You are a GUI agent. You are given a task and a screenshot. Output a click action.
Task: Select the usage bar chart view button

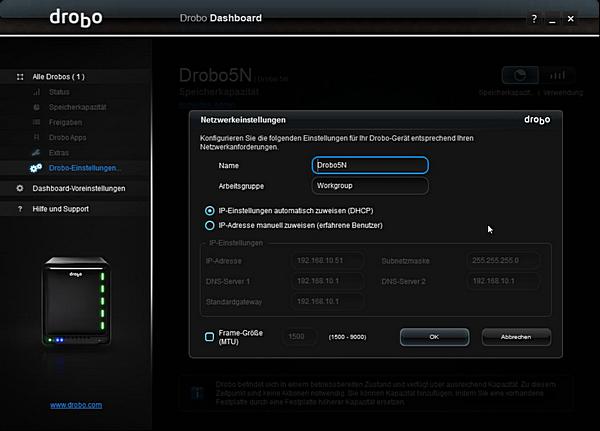pyautogui.click(x=557, y=75)
